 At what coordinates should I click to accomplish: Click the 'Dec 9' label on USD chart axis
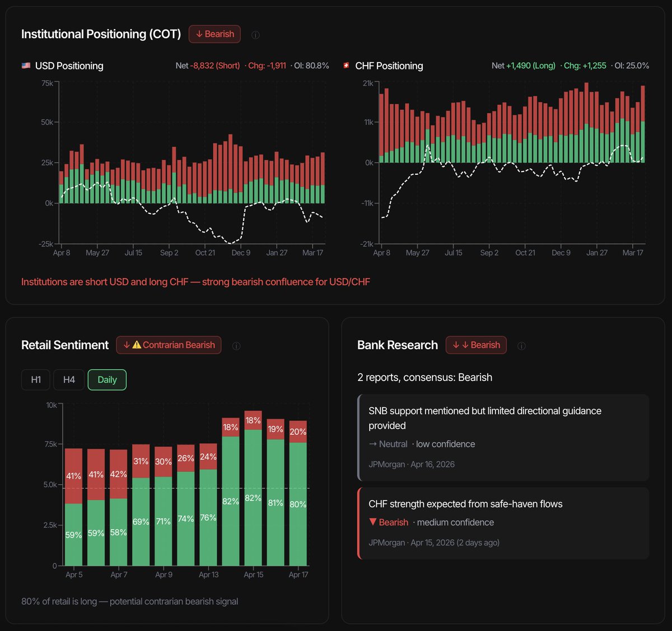pos(241,253)
